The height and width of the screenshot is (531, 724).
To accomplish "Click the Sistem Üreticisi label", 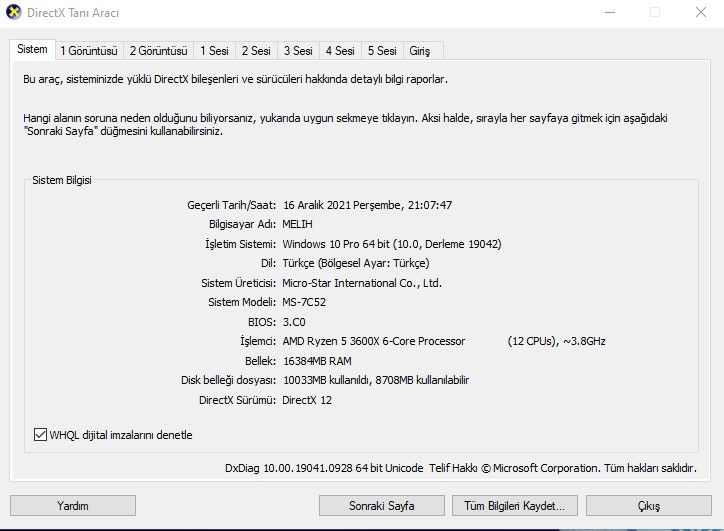I will pos(238,283).
